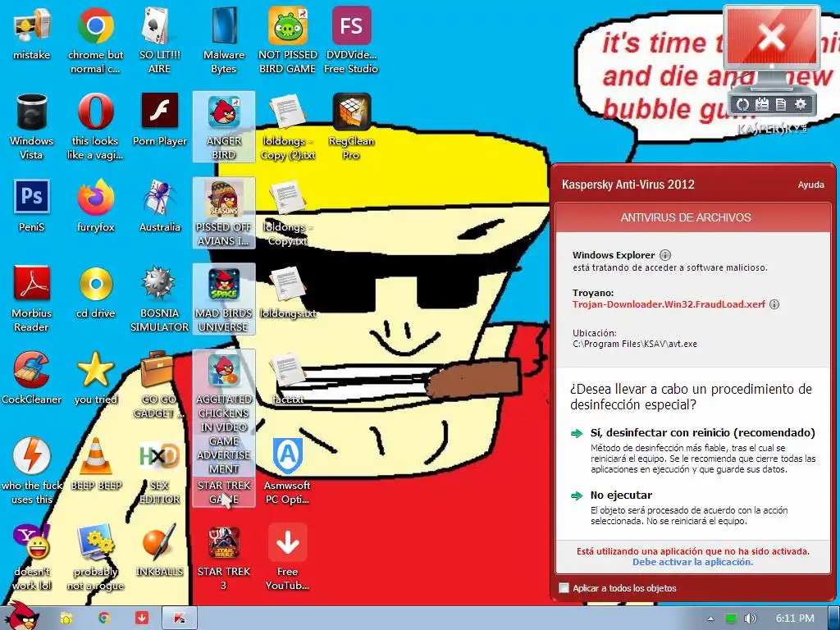Launch Chrome from the taskbar
Image resolution: width=840 pixels, height=630 pixels.
click(x=104, y=619)
